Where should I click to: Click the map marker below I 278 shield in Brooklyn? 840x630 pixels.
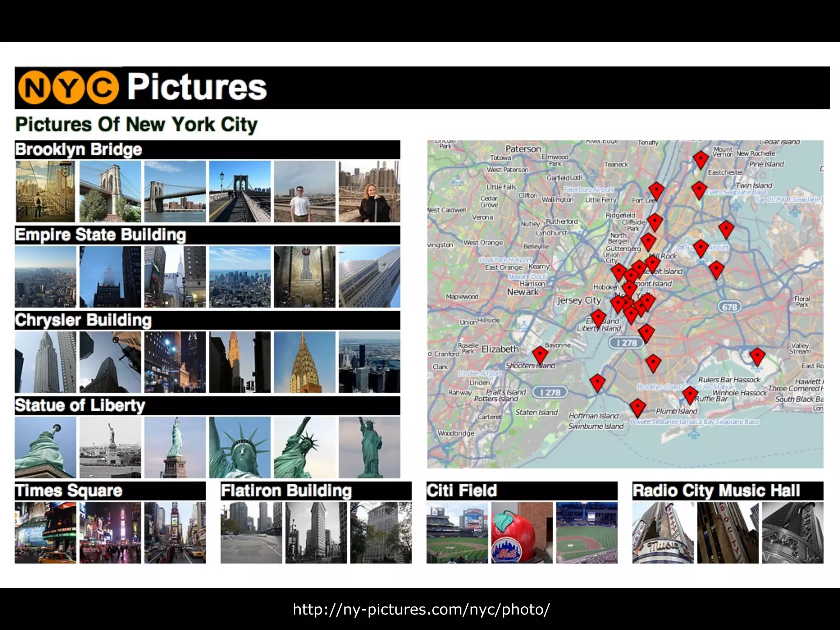(x=653, y=363)
